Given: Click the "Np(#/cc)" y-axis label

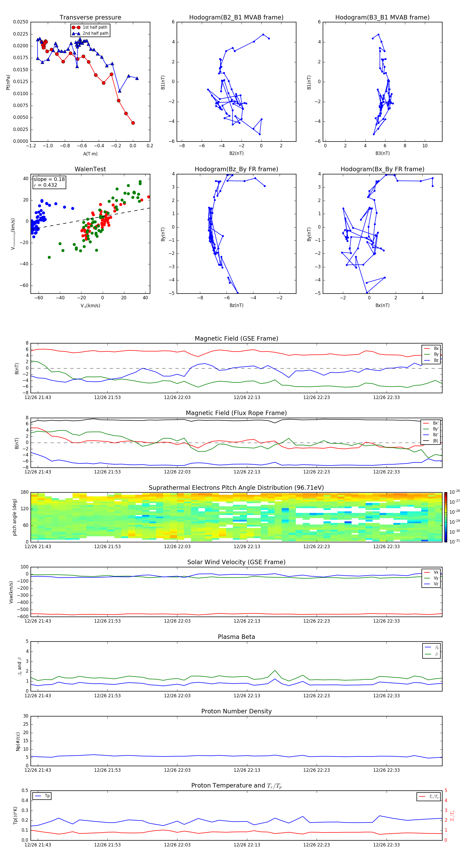Looking at the screenshot, I should coord(18,741).
